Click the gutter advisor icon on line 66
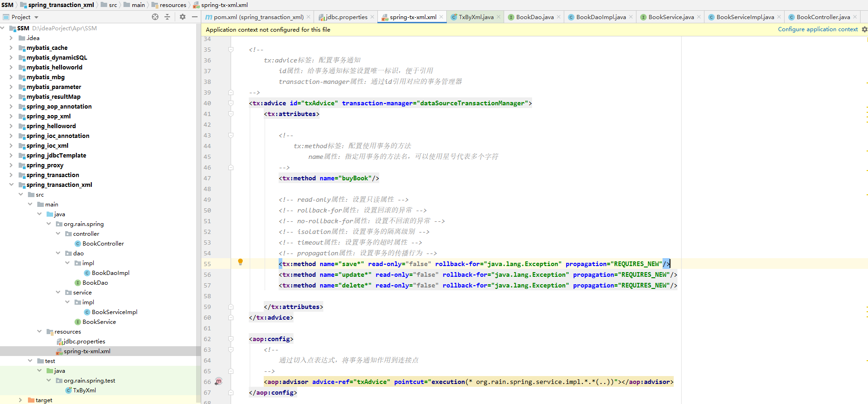The image size is (868, 404). pos(219,382)
